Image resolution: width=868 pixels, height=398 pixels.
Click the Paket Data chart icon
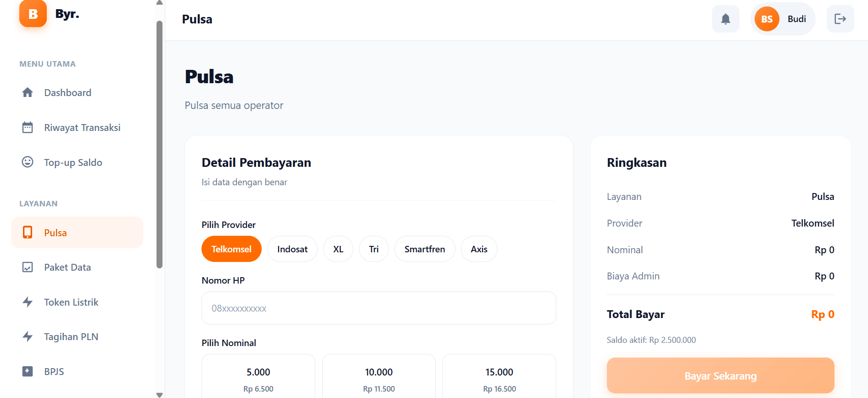[x=28, y=267]
